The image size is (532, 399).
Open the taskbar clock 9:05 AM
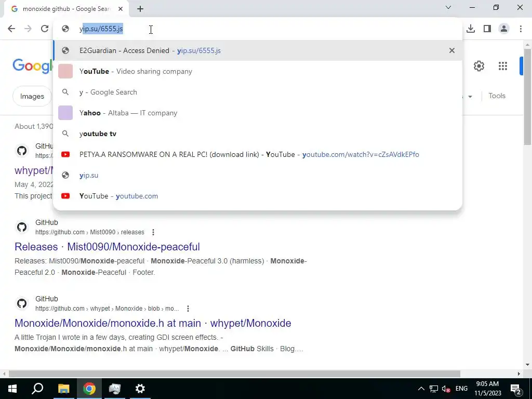pyautogui.click(x=487, y=389)
